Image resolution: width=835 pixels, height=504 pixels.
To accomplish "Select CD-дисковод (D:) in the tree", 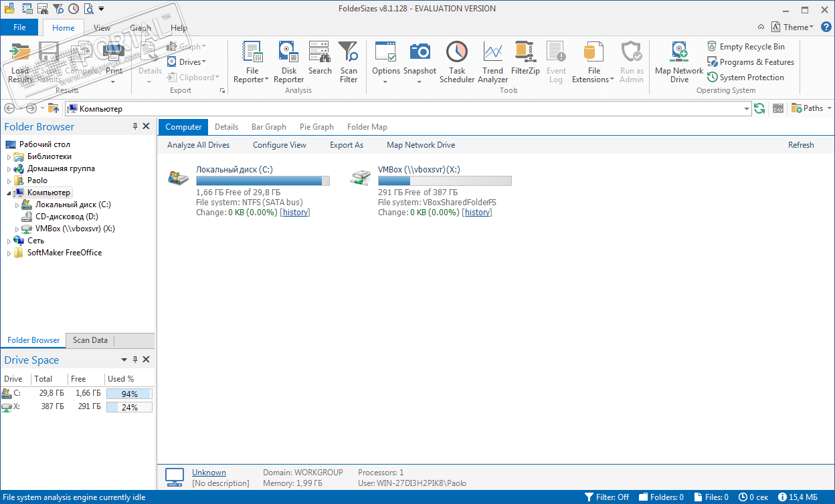I will (x=67, y=217).
